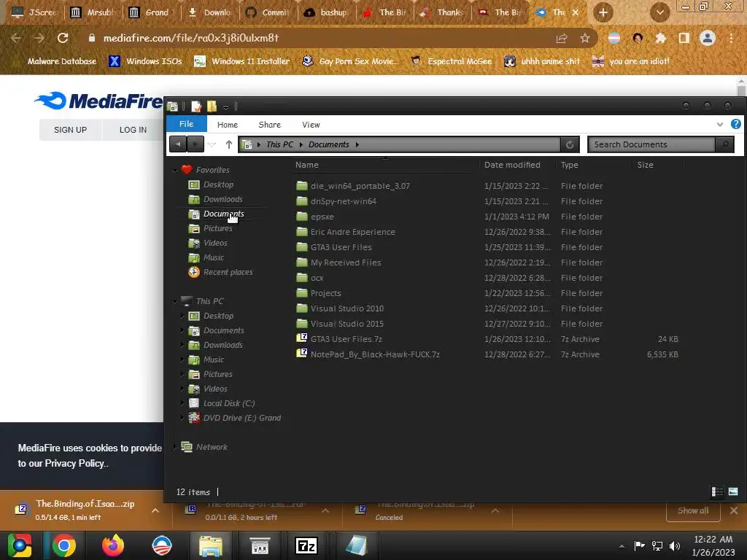Viewport: 747px width, 560px height.
Task: Click the Explorer help question mark icon
Action: pos(735,124)
